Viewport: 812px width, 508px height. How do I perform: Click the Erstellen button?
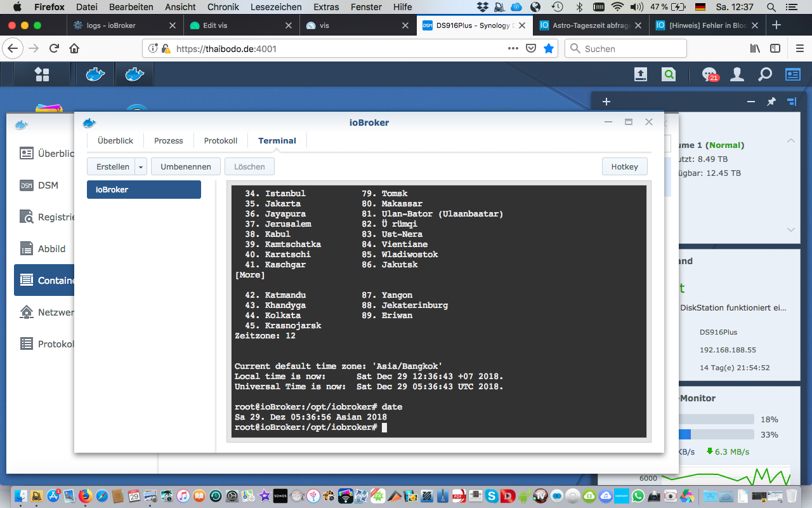tap(112, 167)
